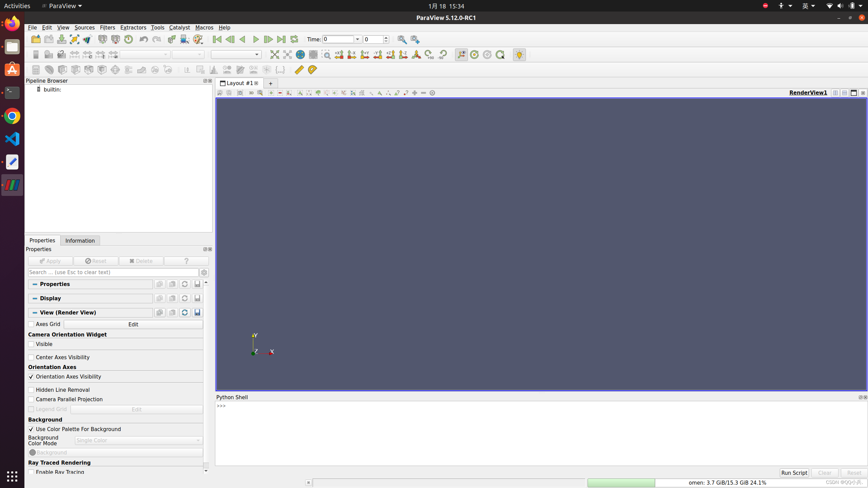Toggle the light kit bulb icon

click(x=519, y=55)
